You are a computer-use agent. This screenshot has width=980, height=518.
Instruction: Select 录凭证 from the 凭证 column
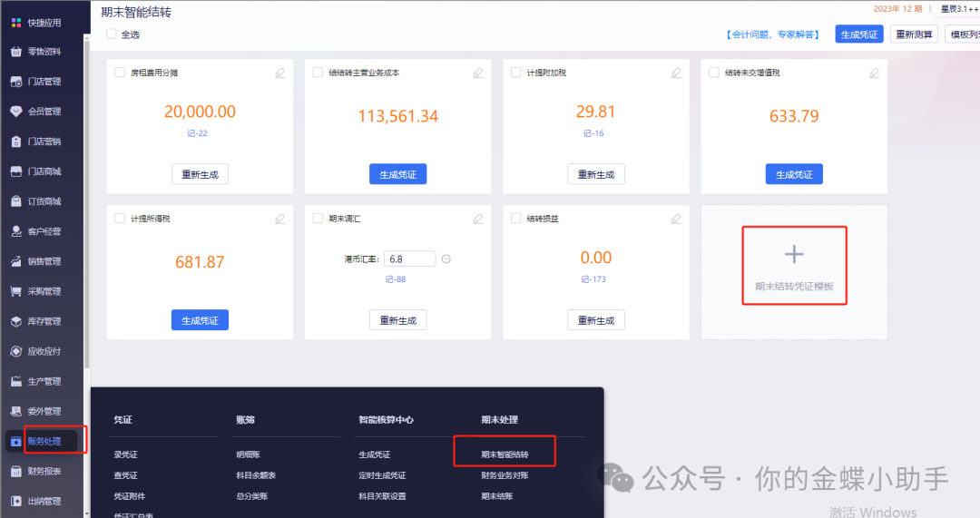[x=125, y=454]
